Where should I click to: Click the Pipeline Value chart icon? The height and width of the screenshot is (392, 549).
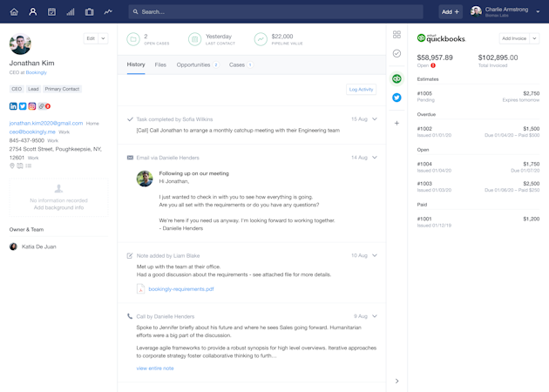click(x=261, y=39)
